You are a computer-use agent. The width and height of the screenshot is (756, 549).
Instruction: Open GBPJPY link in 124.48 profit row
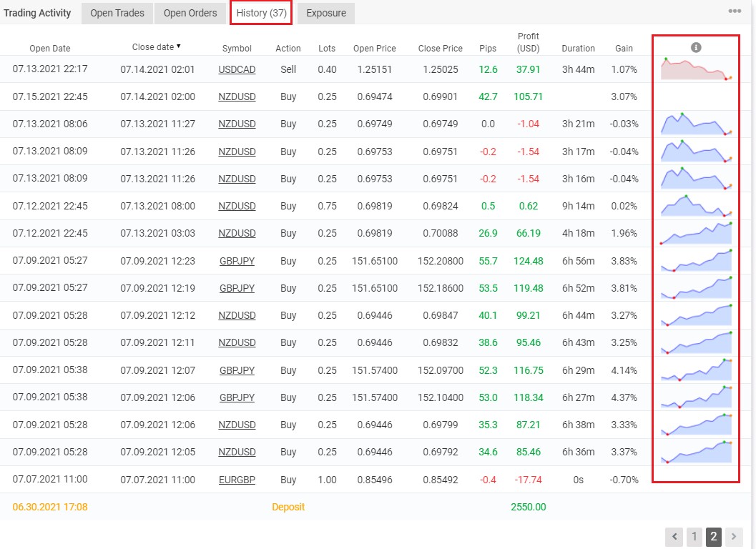click(x=237, y=261)
